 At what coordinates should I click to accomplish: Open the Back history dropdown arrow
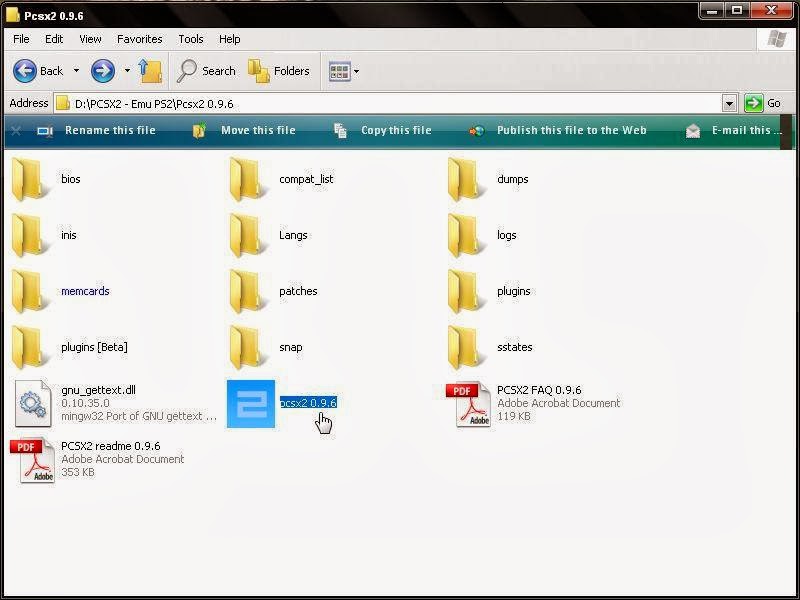[77, 71]
